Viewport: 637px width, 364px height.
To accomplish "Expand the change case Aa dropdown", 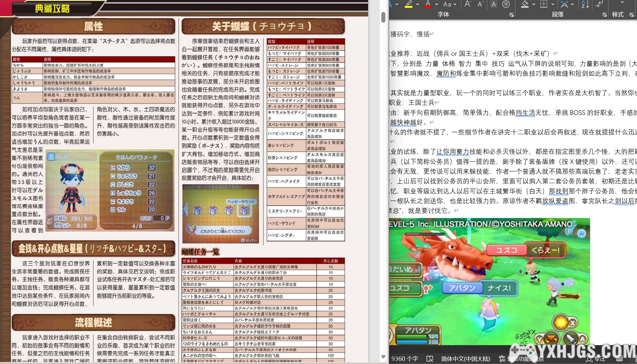I will tap(455, 4).
